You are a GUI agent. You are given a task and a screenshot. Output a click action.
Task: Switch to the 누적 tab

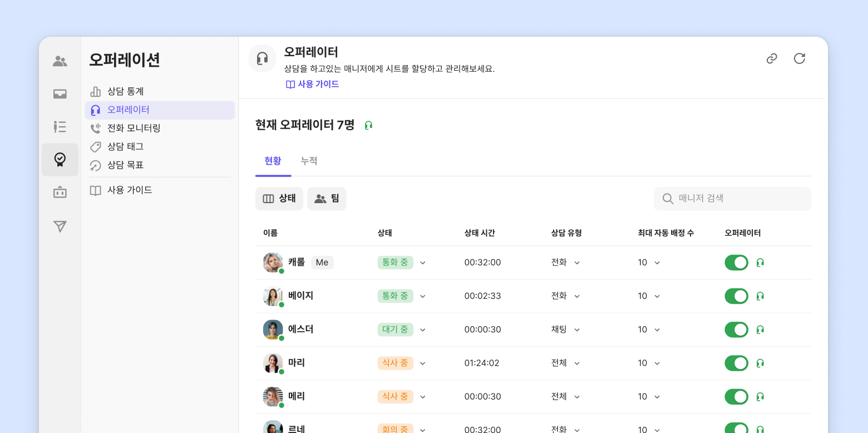pos(309,161)
